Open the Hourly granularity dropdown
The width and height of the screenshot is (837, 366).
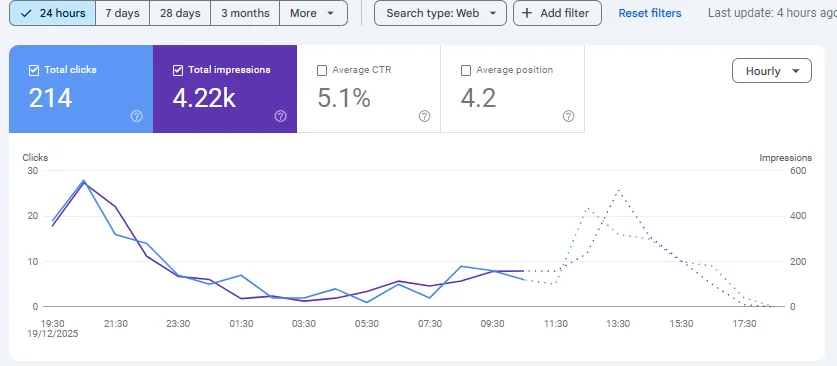tap(772, 71)
